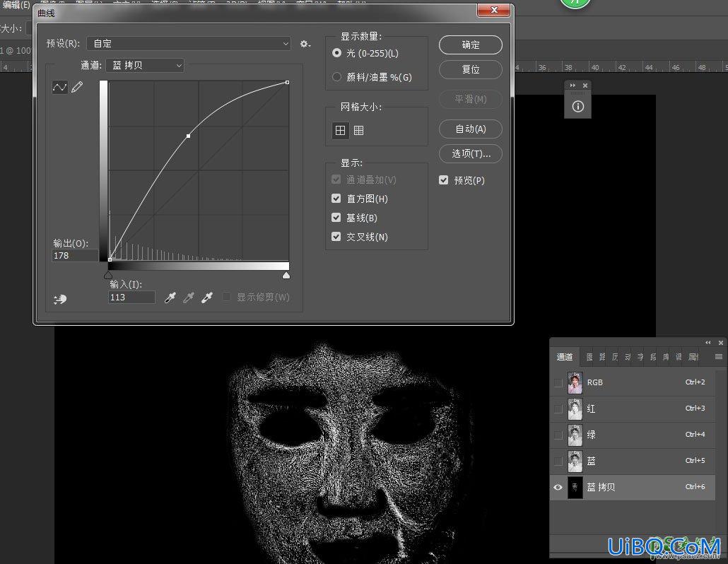Screen dimensions: 728x564
Task: Close the small info panel
Action: (x=585, y=85)
